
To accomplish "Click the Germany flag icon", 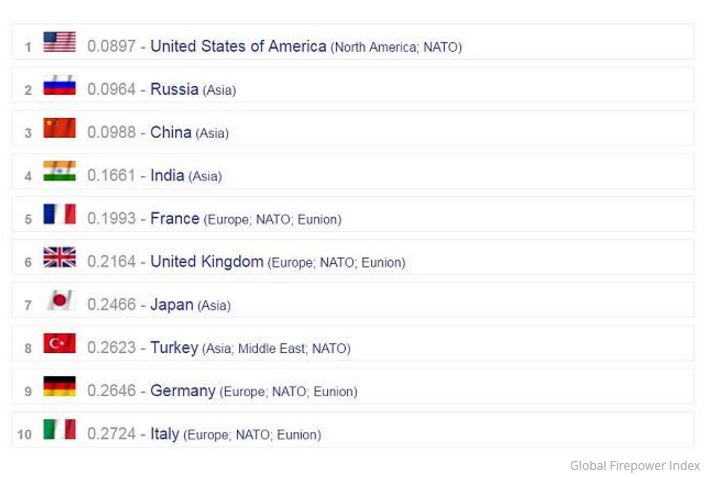I will tap(60, 386).
